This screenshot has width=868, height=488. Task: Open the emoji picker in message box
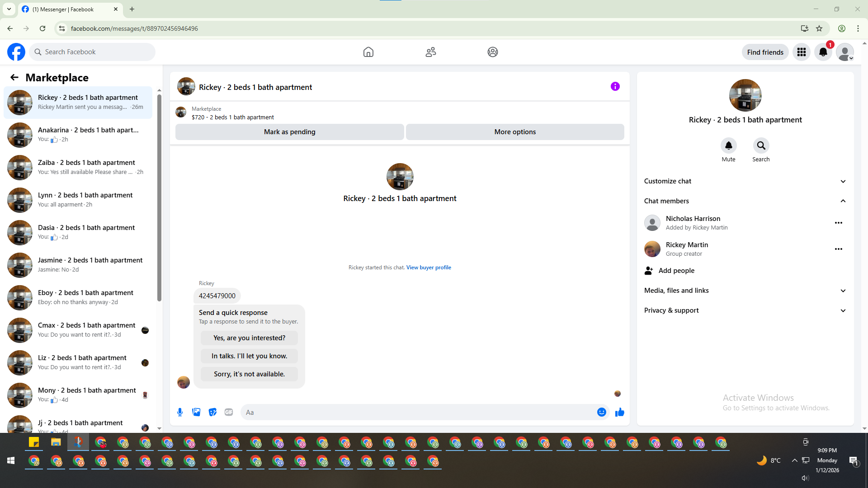point(601,412)
